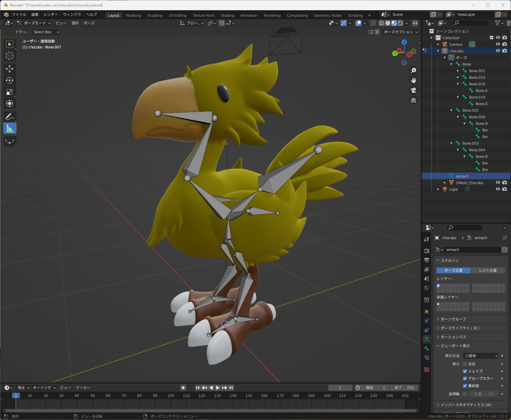Open Tool properties tab (wrench icon)
This screenshot has width=511, height=420.
427,239
